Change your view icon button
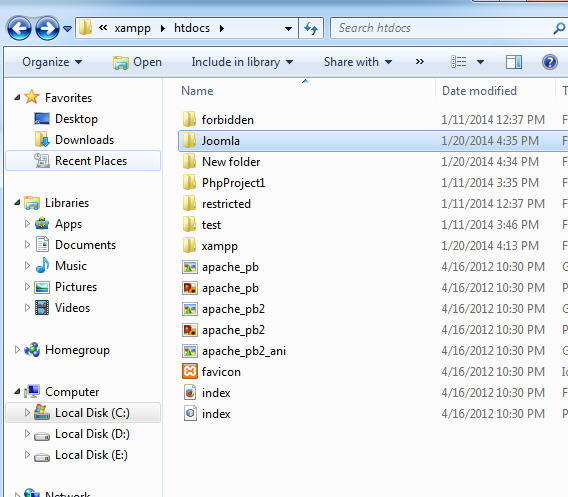The height and width of the screenshot is (497, 568). [459, 62]
